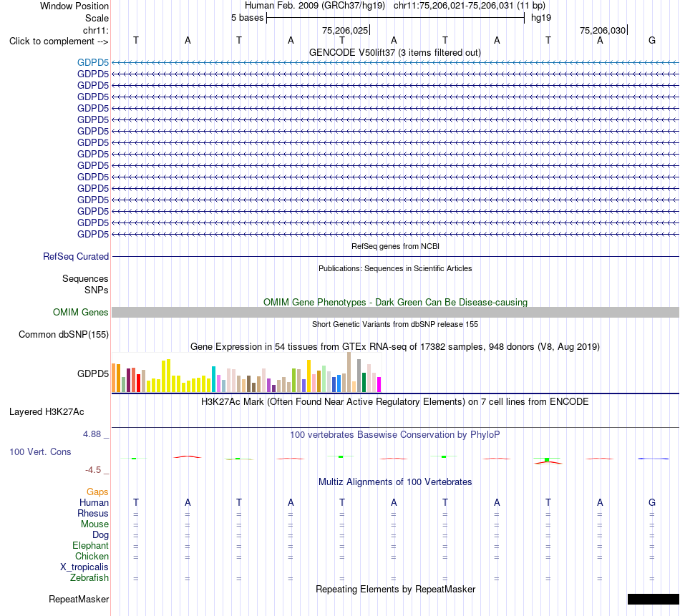Open "Short Genetic Variants from dbSNP release 155" title

click(x=395, y=324)
